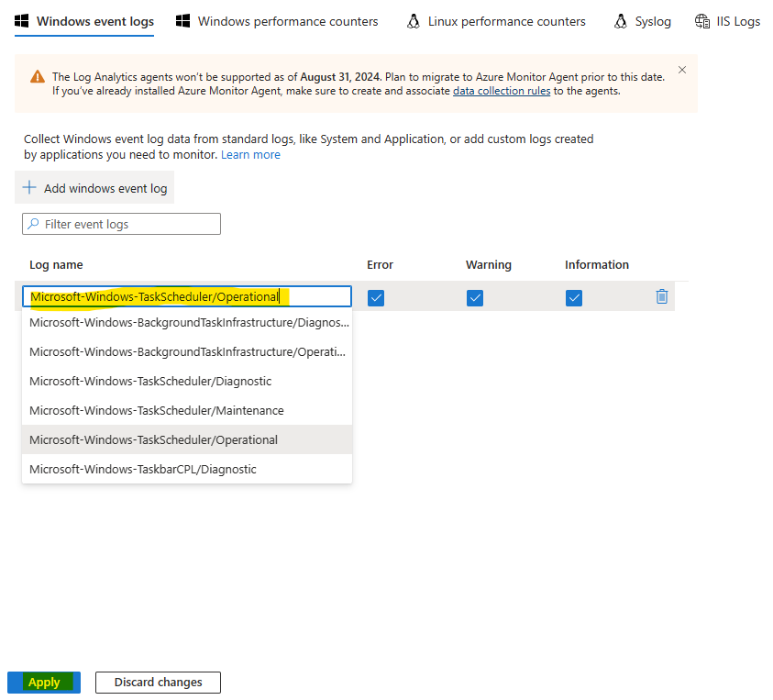
Task: Uncheck the Information checkbox
Action: pyautogui.click(x=574, y=298)
